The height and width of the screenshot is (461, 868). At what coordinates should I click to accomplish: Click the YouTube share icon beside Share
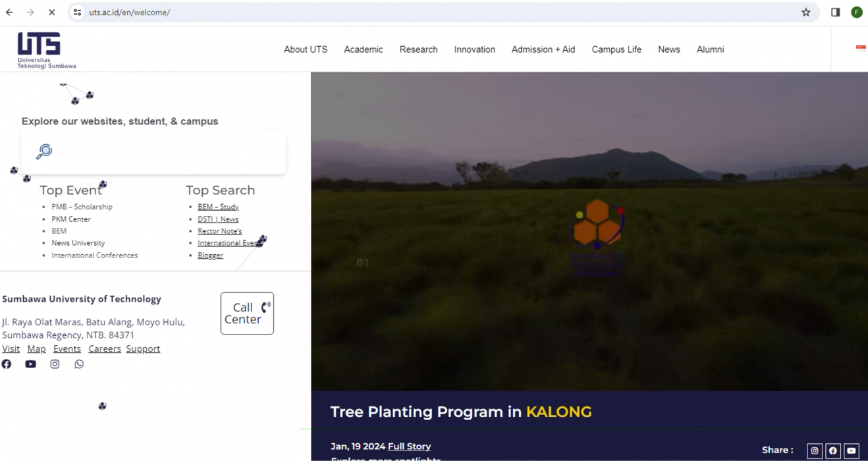click(x=851, y=450)
